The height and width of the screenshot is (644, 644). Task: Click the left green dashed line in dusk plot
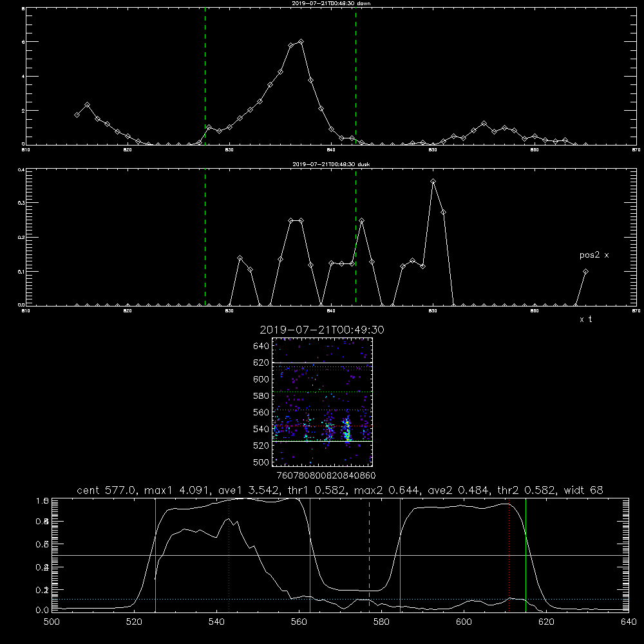[x=205, y=238]
